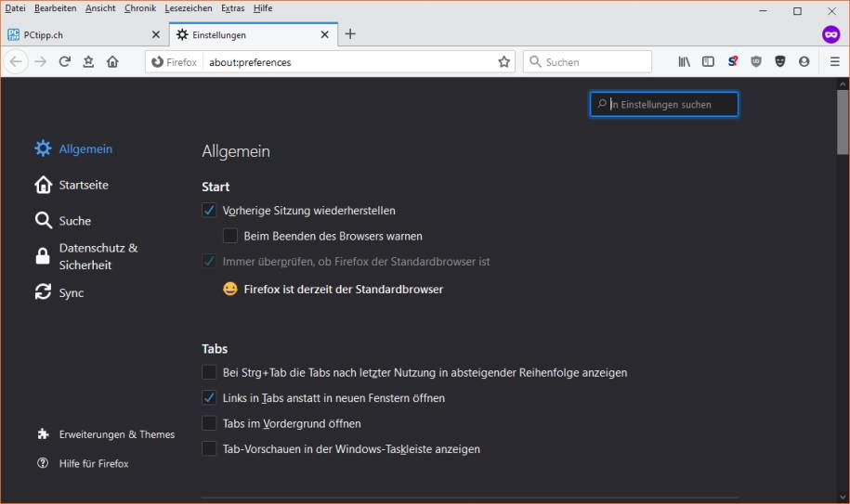Close the PCtipp.ch tab
Viewport: 850px width, 504px height.
tap(156, 34)
